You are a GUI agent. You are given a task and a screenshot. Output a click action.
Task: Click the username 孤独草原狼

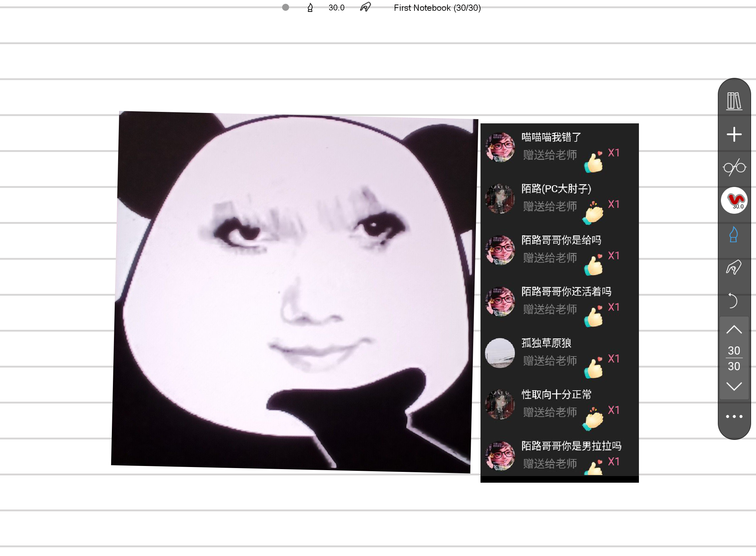546,343
